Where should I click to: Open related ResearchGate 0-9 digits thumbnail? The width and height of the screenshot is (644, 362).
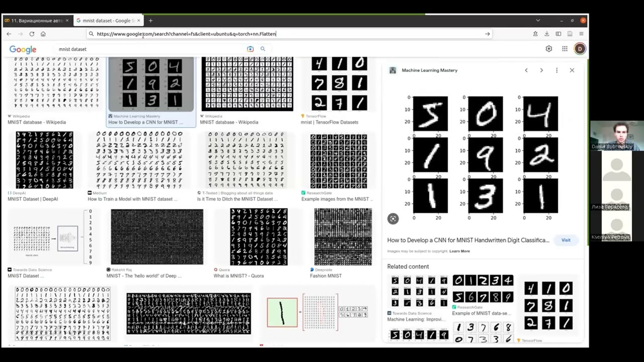click(x=483, y=289)
